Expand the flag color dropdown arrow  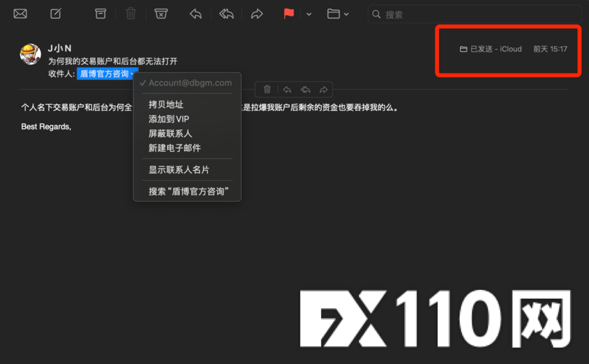(x=309, y=14)
